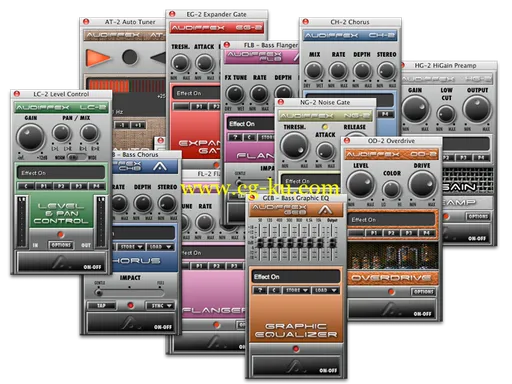The image size is (512, 384).
Task: Toggle the ON-OFF footswitch in LC-2 Level Control
Action: [x=61, y=262]
